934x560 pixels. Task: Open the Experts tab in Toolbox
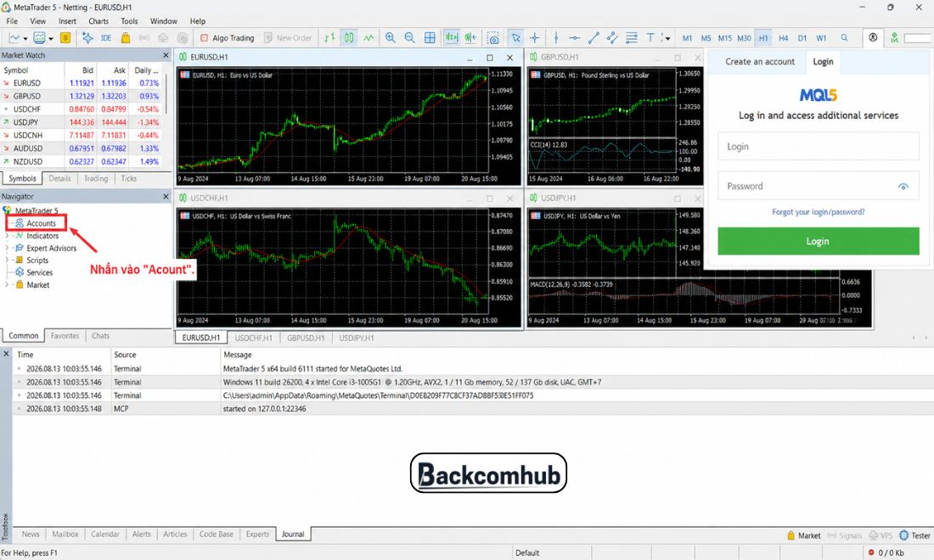(x=257, y=534)
